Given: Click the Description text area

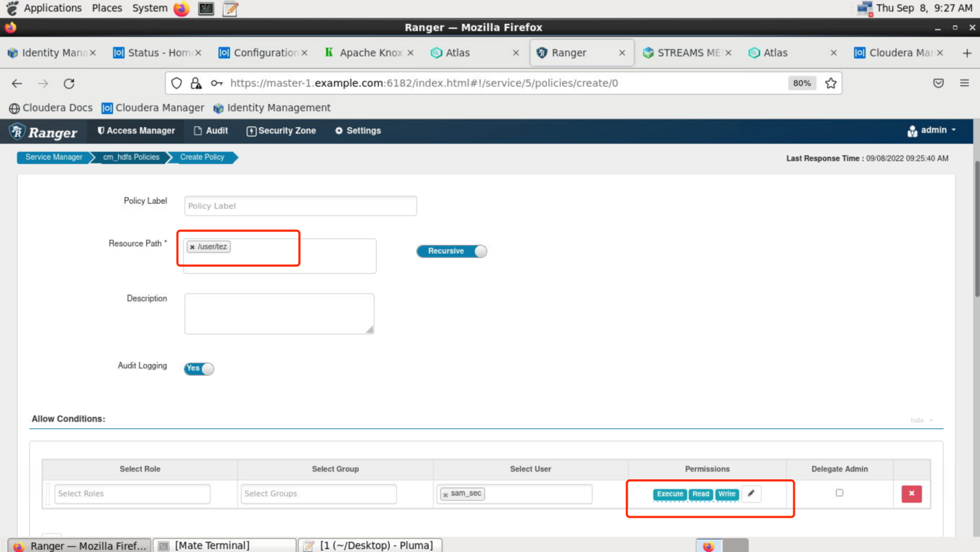Looking at the screenshot, I should [279, 314].
